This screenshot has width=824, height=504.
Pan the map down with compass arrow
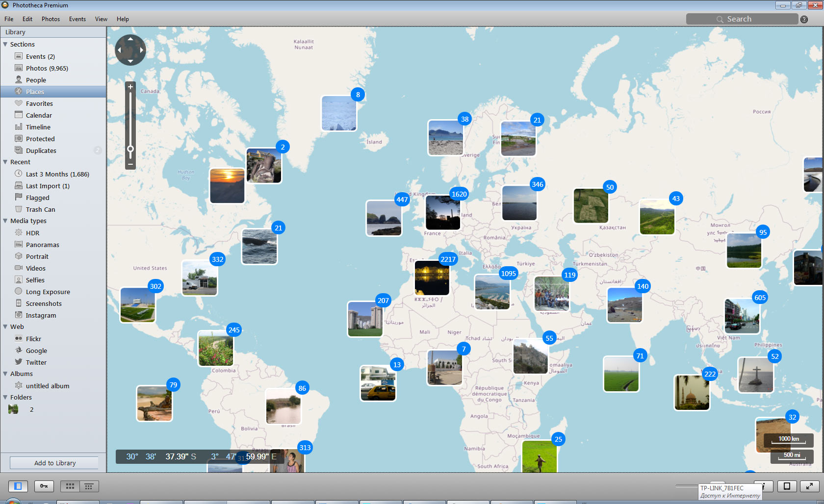tap(130, 61)
